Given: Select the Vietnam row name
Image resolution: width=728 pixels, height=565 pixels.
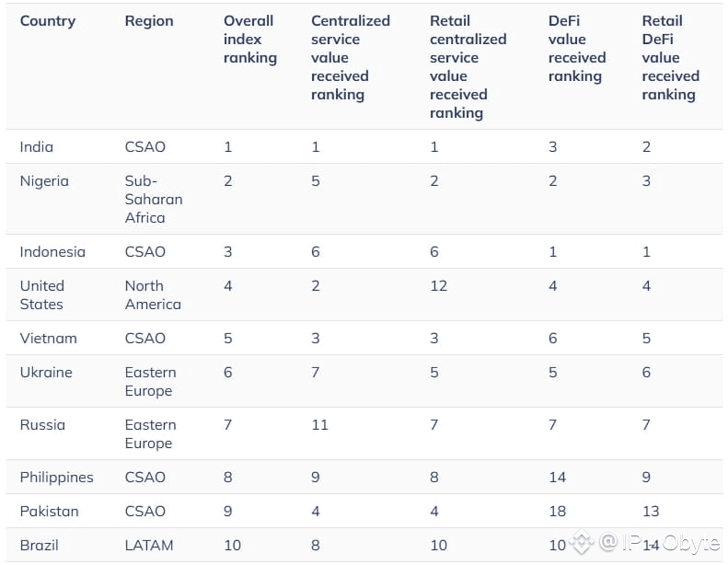Looking at the screenshot, I should (49, 338).
